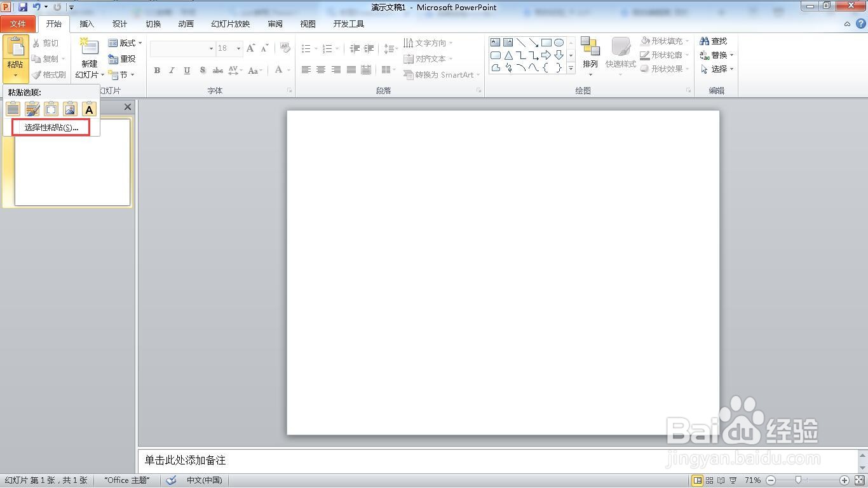The height and width of the screenshot is (488, 868).
Task: Paste keeping source formatting icon
Action: pyautogui.click(x=32, y=109)
